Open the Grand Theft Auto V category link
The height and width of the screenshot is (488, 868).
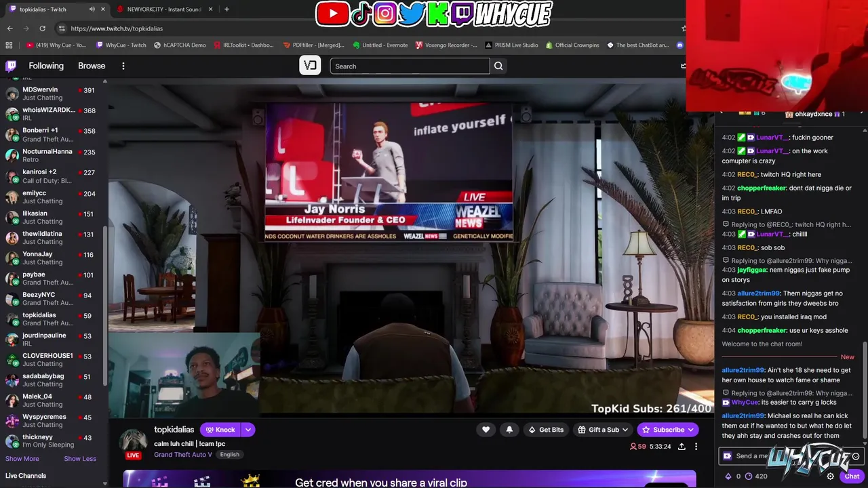183,455
